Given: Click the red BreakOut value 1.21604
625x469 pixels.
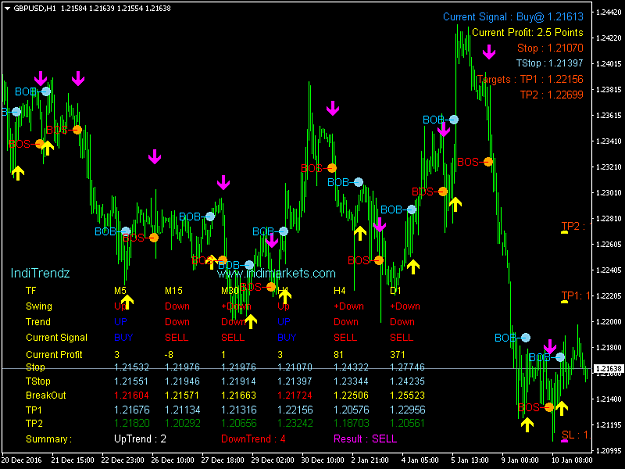Looking at the screenshot, I should coord(132,396).
